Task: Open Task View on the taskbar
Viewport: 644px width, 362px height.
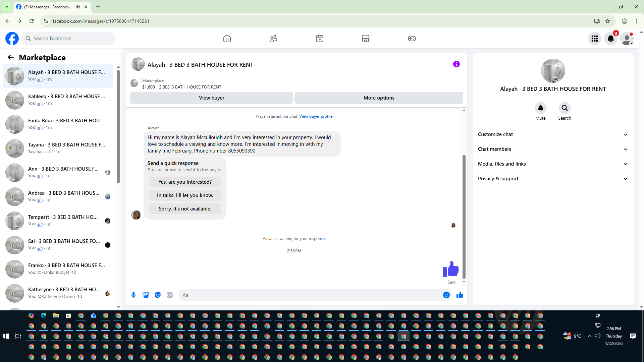Action: [18, 336]
